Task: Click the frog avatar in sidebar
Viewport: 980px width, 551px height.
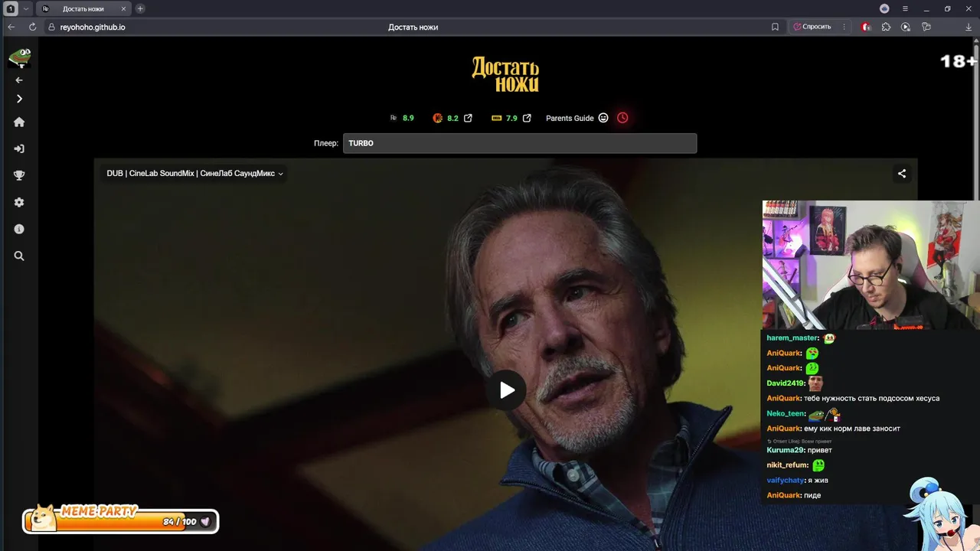Action: coord(19,57)
